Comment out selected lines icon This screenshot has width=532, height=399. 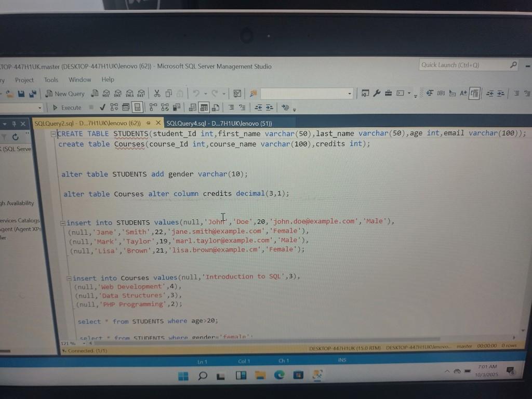(x=231, y=108)
